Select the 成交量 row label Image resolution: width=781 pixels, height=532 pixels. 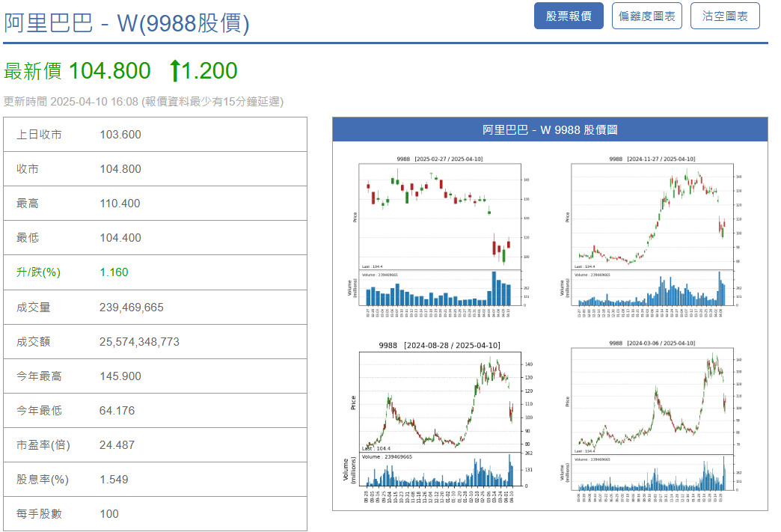coord(34,308)
